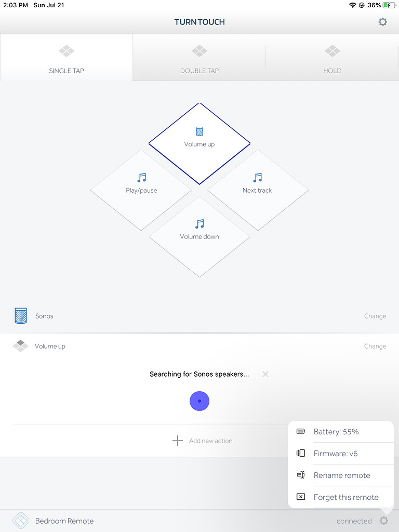
Task: Click the Sonos speaker icon in Volume up diamond
Action: click(x=199, y=131)
